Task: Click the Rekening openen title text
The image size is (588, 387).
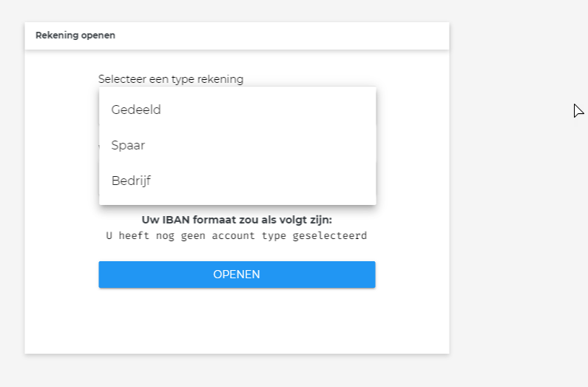Action: pyautogui.click(x=75, y=36)
